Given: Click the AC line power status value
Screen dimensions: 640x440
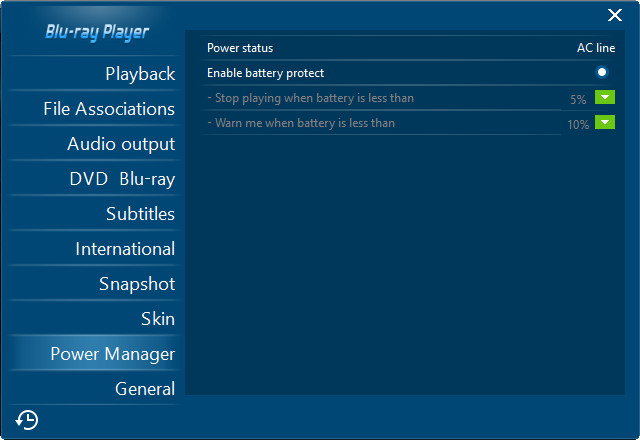Looking at the screenshot, I should (x=596, y=48).
